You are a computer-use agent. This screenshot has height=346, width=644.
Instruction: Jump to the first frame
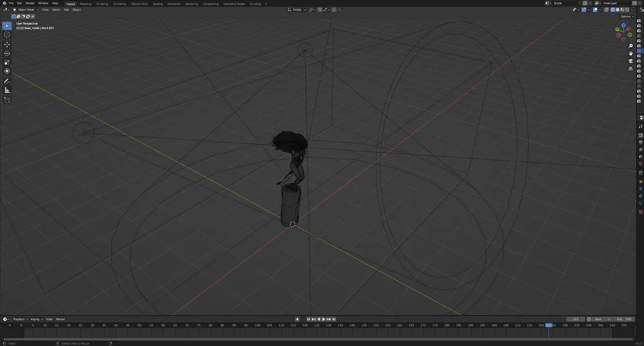click(x=308, y=319)
